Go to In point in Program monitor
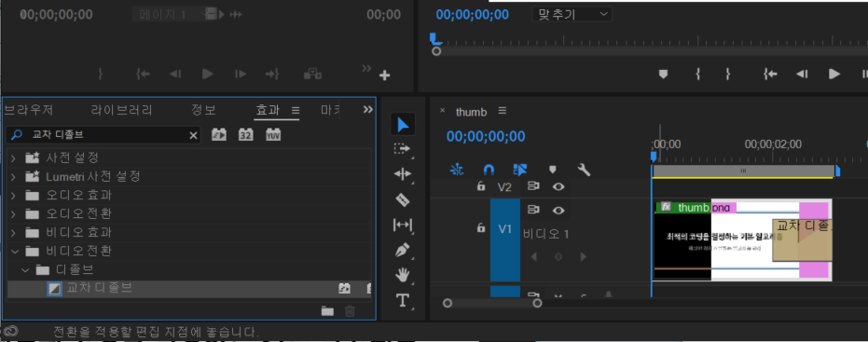 point(770,74)
